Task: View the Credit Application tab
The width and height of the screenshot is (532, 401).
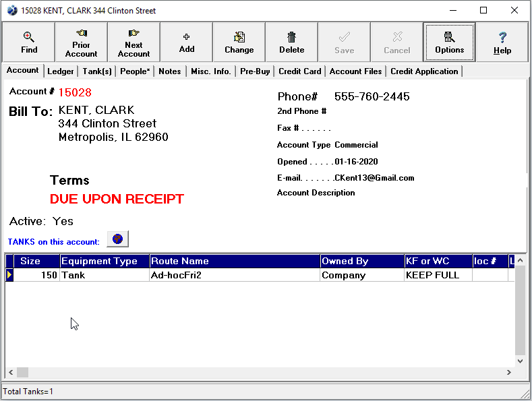Action: pyautogui.click(x=423, y=71)
